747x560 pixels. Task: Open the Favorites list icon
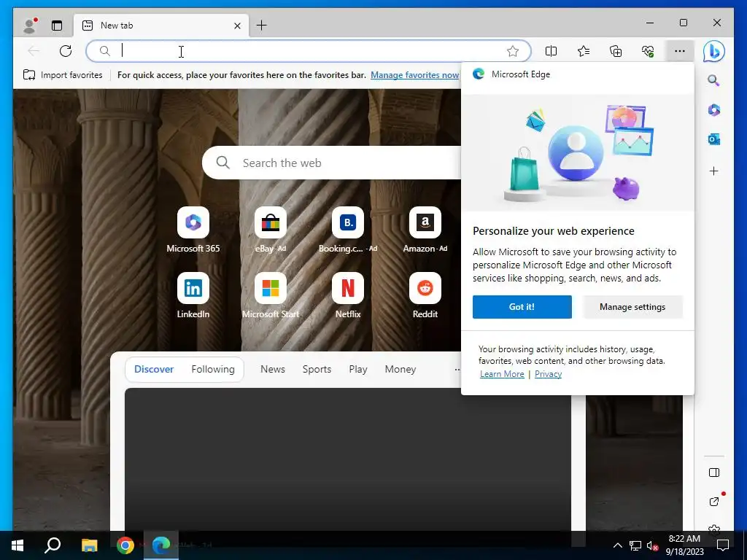coord(584,51)
